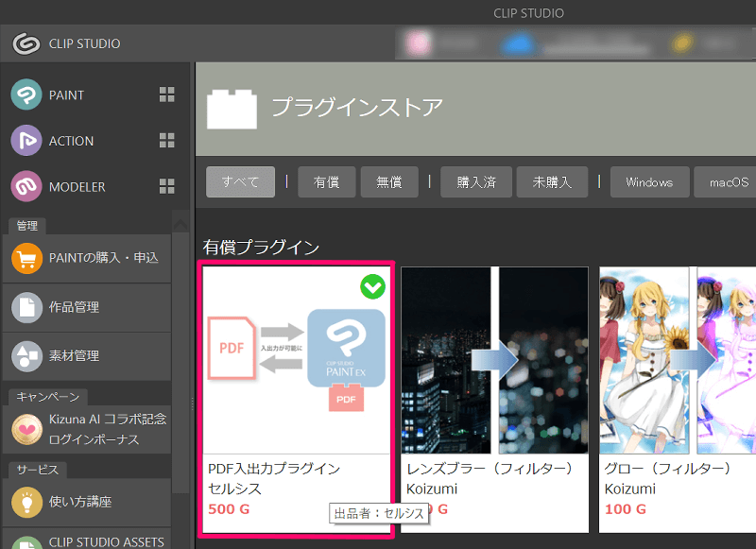Open the glow filter anime girls thumbnail
This screenshot has height=549, width=756.
678,360
